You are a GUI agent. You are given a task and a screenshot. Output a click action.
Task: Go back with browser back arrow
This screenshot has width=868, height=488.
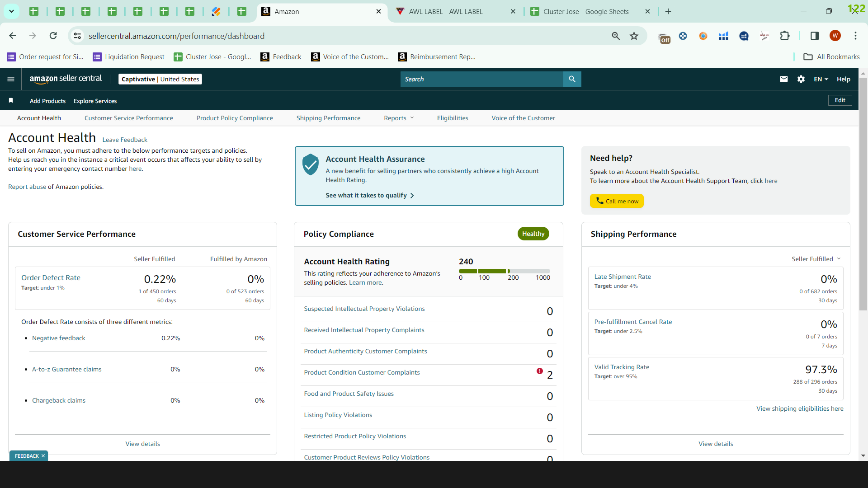[x=12, y=36]
